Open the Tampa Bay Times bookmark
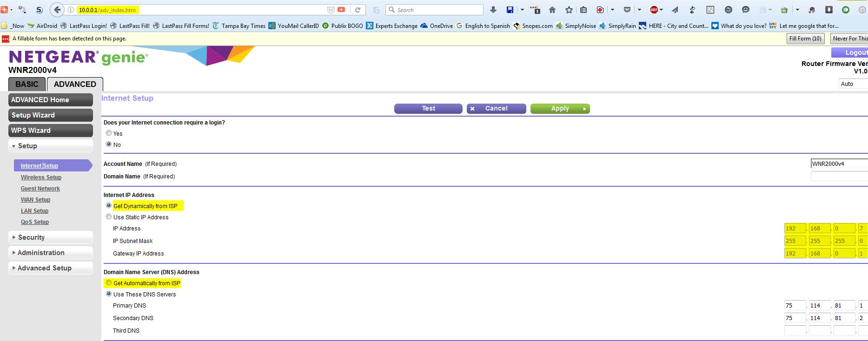 click(x=239, y=26)
